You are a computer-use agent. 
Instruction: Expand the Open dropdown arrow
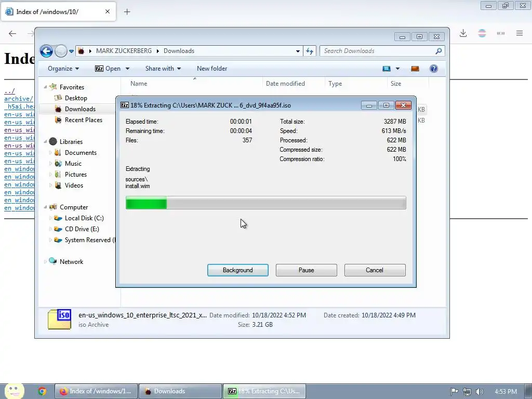click(x=128, y=69)
